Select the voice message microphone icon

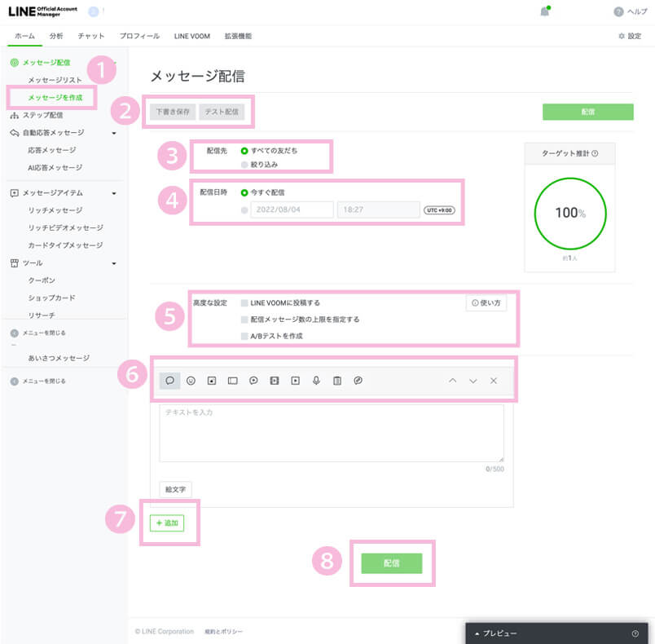tap(316, 381)
